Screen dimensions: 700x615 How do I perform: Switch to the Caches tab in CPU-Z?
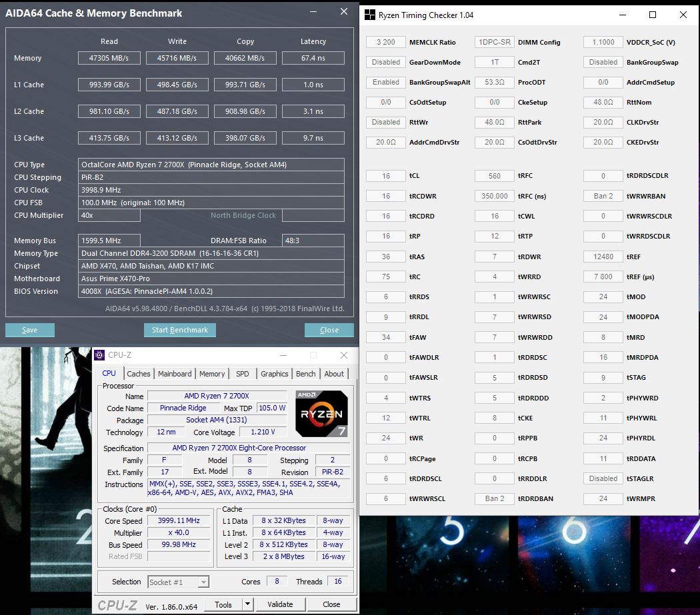click(x=139, y=374)
